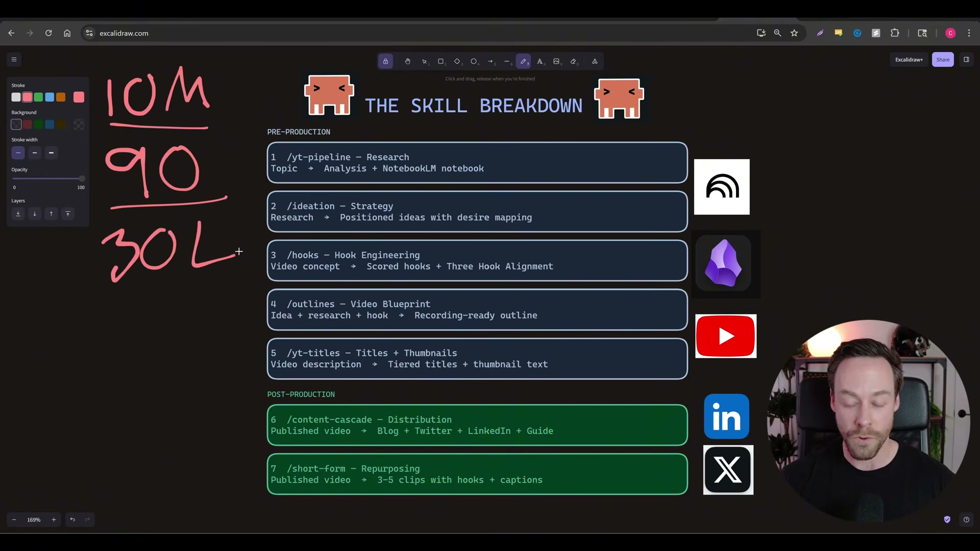Pick the green stroke color

coord(38,97)
